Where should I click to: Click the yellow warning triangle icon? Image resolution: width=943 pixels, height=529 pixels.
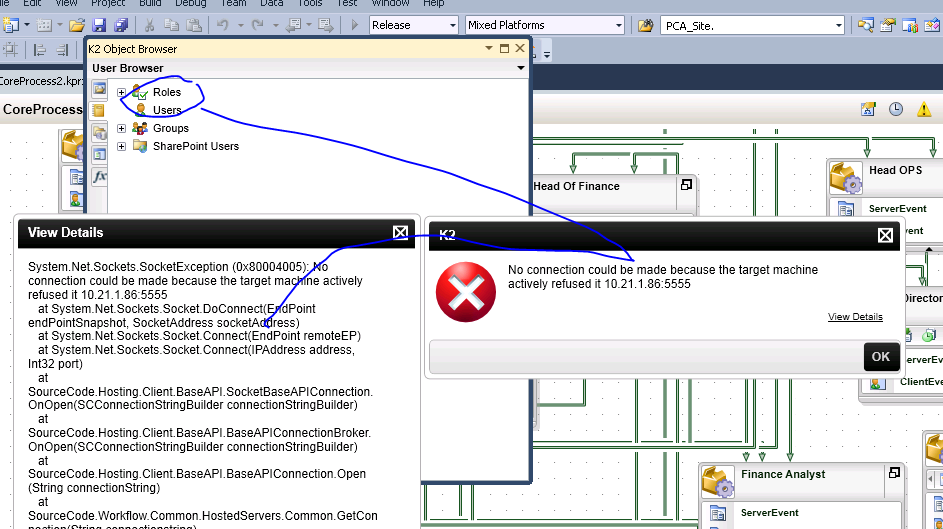tap(924, 109)
